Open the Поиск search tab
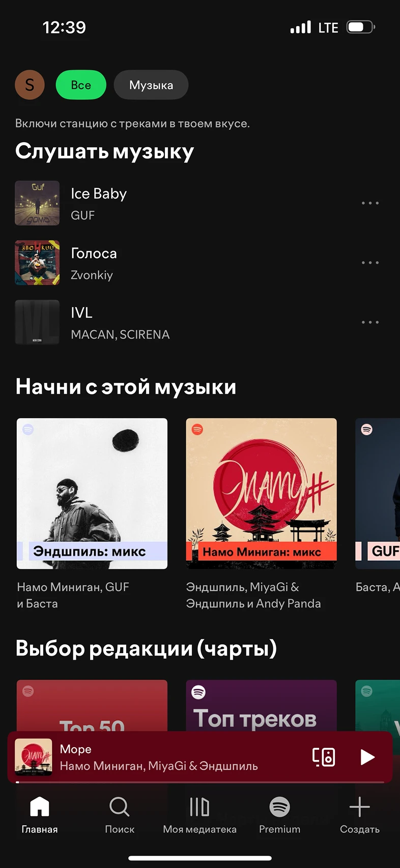The image size is (400, 868). pyautogui.click(x=120, y=815)
